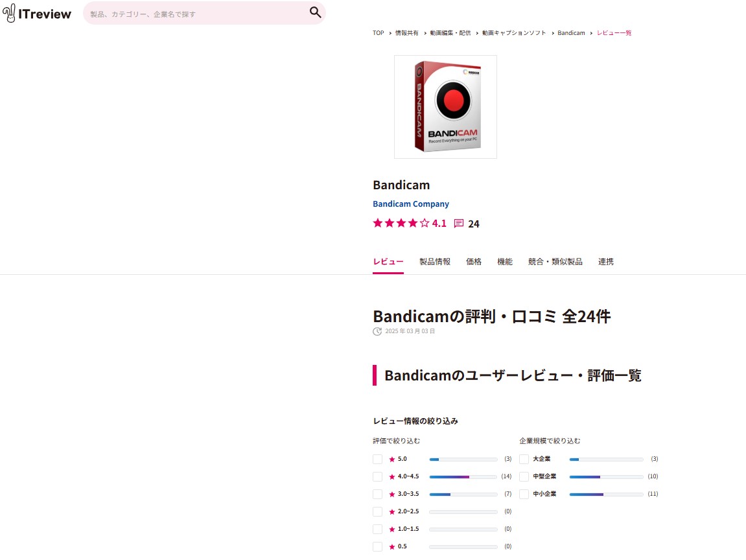Screen dimensions: 746x560
Task: Click the count (14) beside 4.0~4.5
Action: (x=506, y=476)
